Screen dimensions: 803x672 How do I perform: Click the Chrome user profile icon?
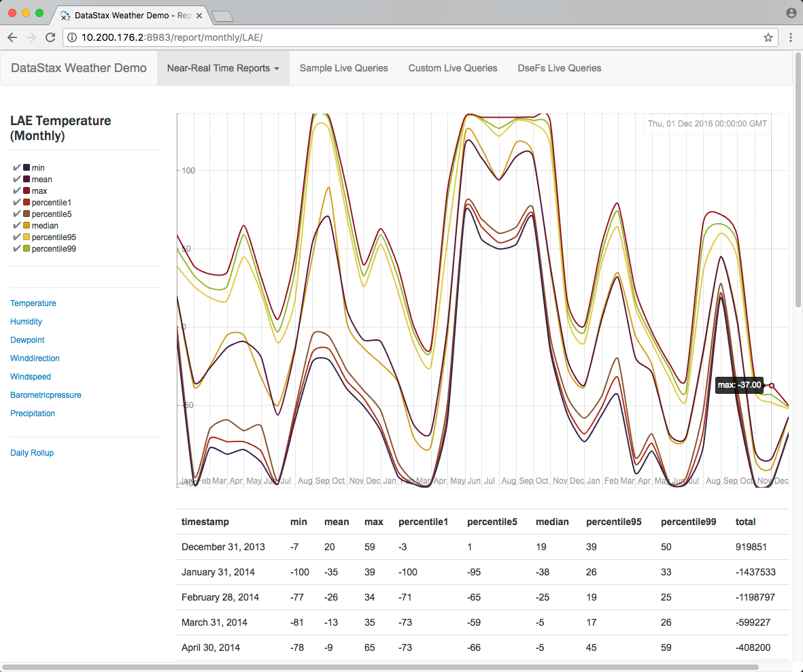pos(791,13)
